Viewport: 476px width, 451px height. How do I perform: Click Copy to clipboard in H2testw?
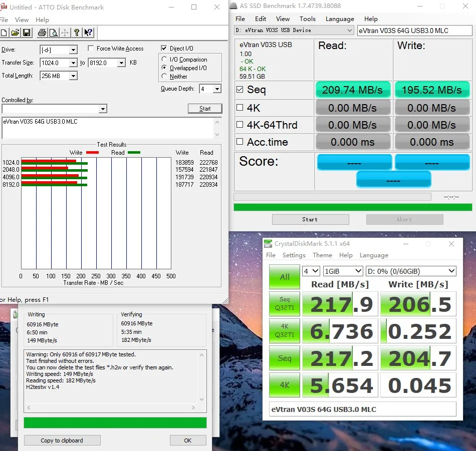point(62,440)
